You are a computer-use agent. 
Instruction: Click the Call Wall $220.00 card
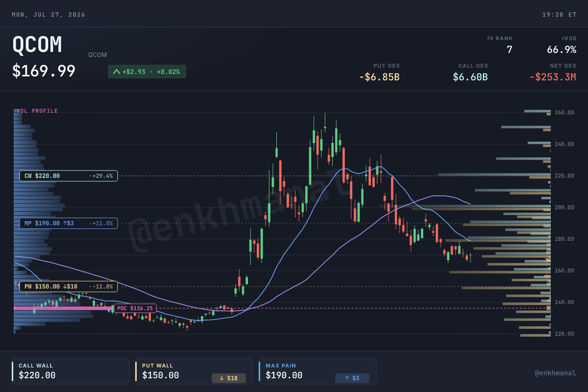point(71,371)
